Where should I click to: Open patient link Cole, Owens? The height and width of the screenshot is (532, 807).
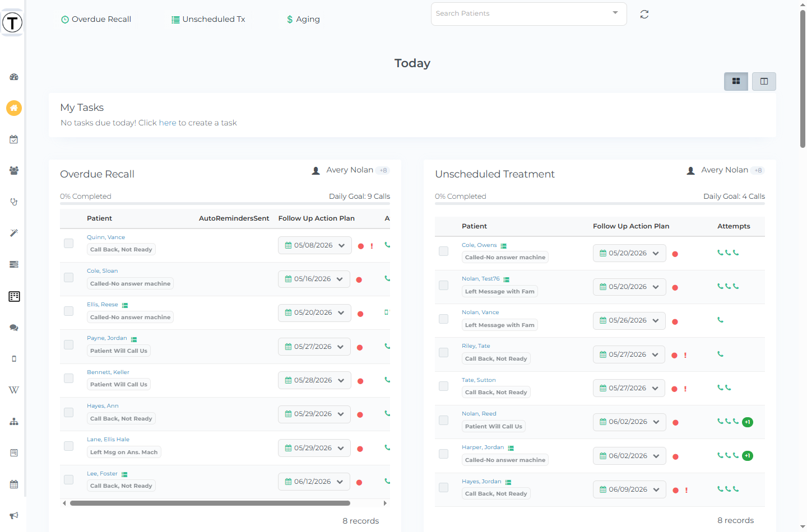[479, 245]
